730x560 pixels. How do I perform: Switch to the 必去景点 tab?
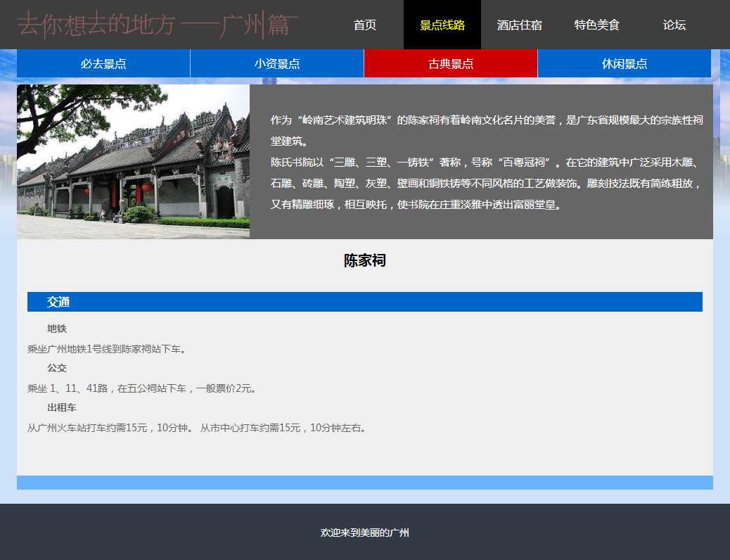(103, 64)
